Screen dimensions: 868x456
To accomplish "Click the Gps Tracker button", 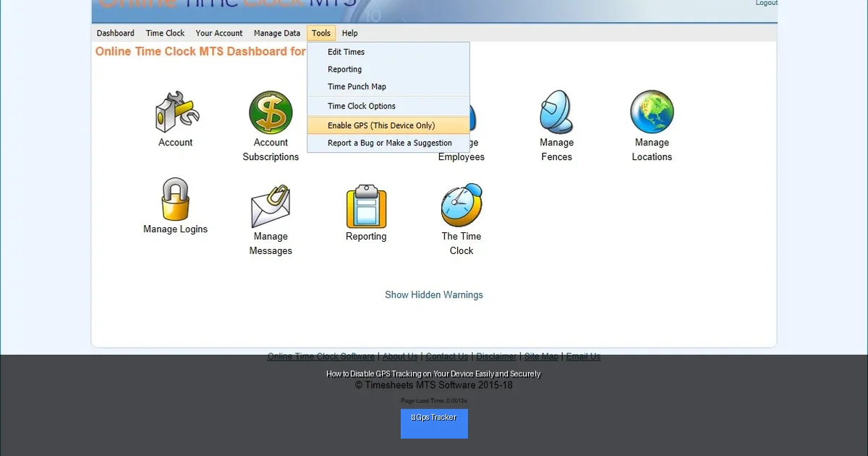I will coord(434,423).
